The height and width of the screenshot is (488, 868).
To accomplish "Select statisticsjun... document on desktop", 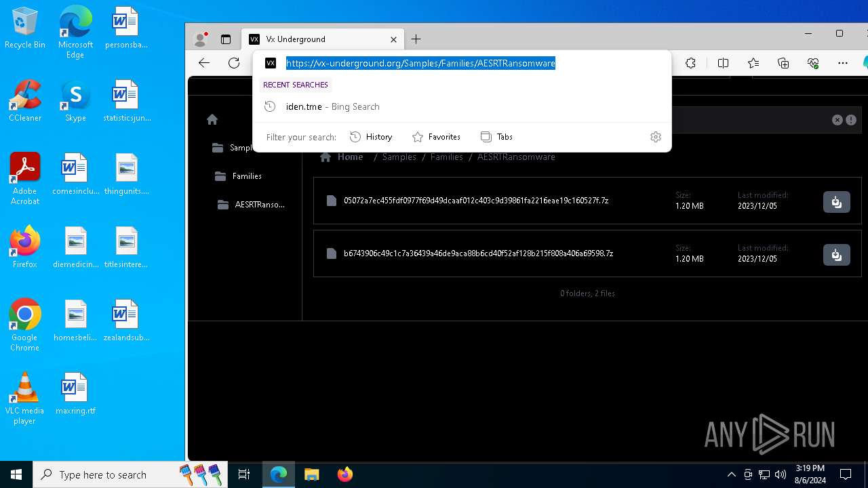I will [126, 101].
